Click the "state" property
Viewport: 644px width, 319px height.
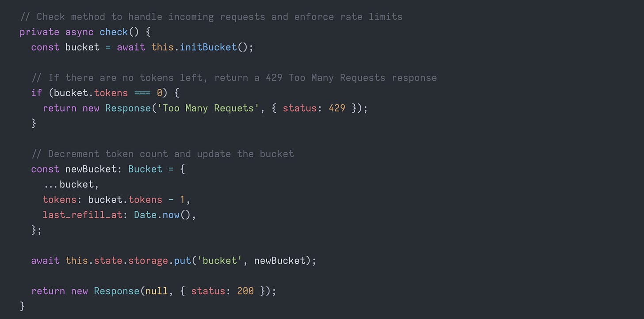point(108,261)
